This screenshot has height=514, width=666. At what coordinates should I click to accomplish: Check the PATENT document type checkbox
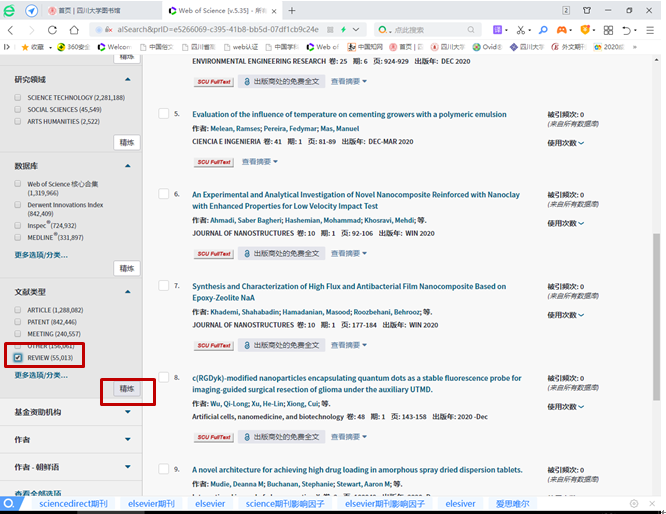pos(17,322)
